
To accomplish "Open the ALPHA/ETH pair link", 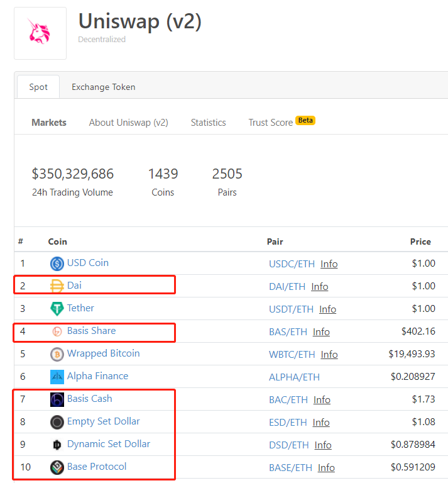I will pyautogui.click(x=294, y=377).
